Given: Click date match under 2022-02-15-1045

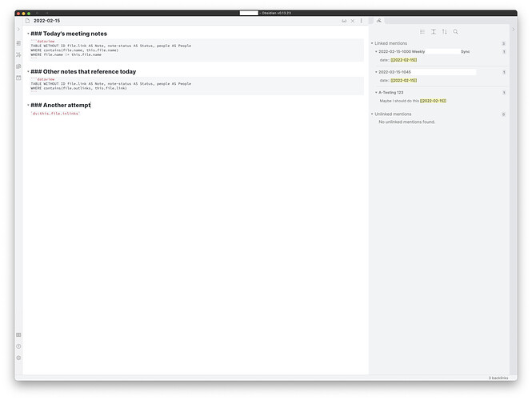Looking at the screenshot, I should point(404,81).
